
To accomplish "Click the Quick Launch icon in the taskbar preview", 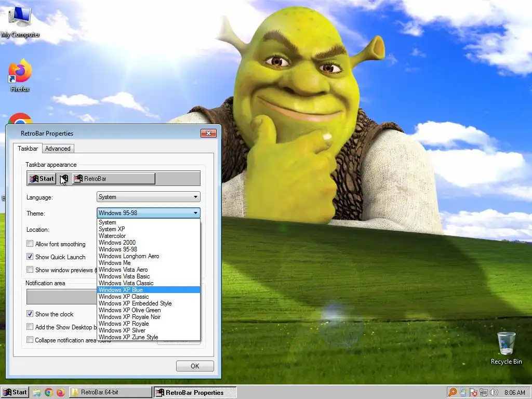I will click(x=64, y=179).
